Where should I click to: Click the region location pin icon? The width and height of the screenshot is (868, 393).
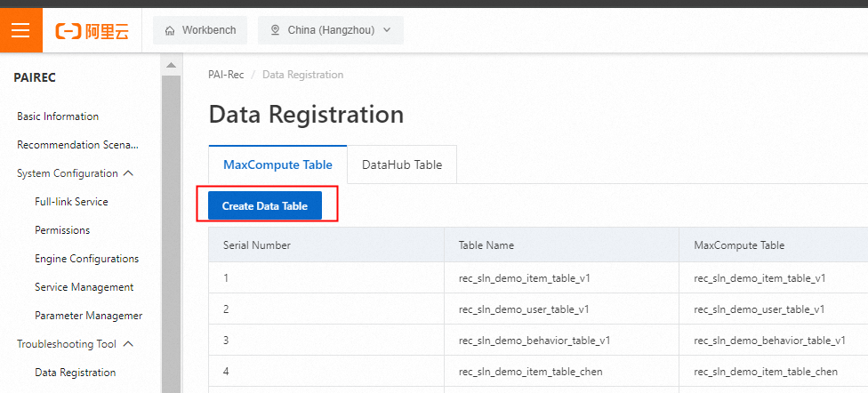pos(275,30)
